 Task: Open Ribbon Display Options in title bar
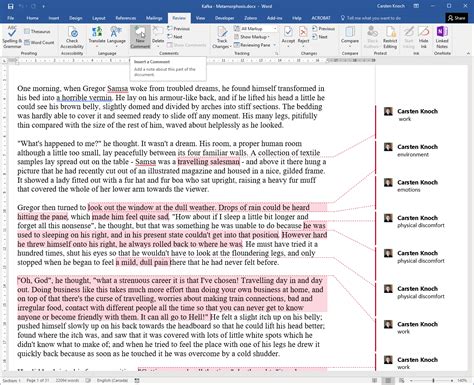(416, 6)
